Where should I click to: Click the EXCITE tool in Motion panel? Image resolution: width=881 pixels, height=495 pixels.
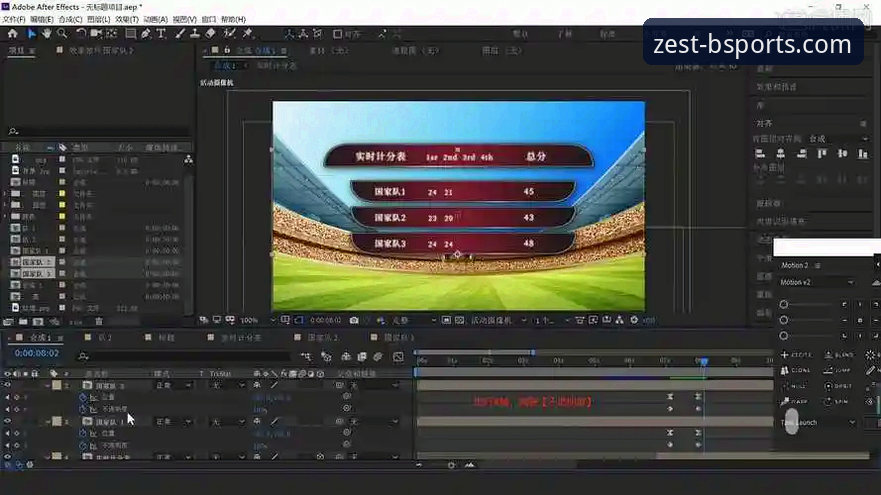(796, 355)
